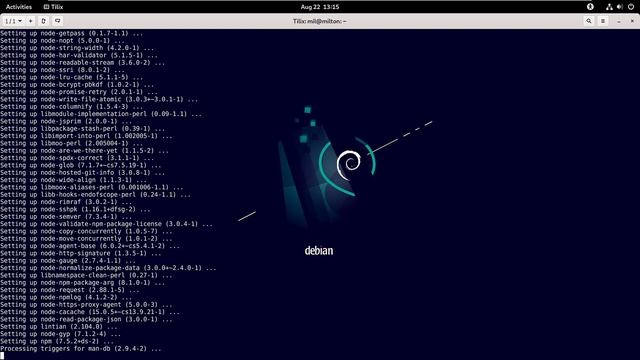Click line 'Setting up node-bcrypt-pbkdf'

(x=77, y=84)
